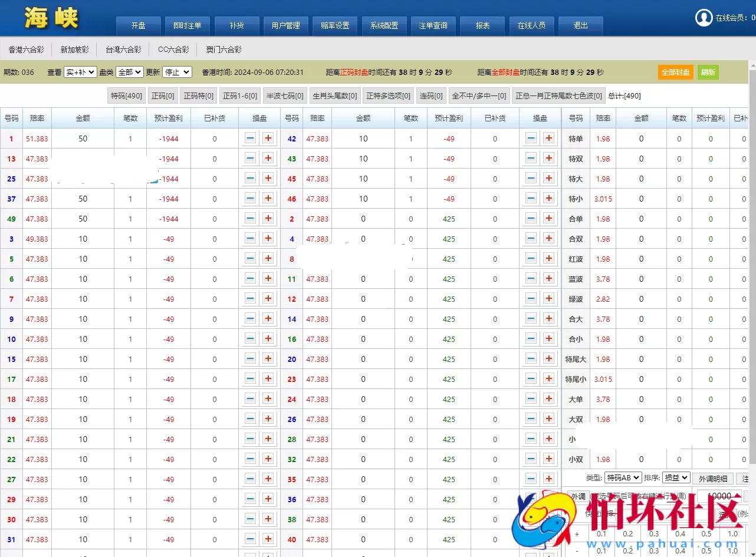Click the plus icon on number 2 row
This screenshot has height=557, width=756.
coord(550,219)
